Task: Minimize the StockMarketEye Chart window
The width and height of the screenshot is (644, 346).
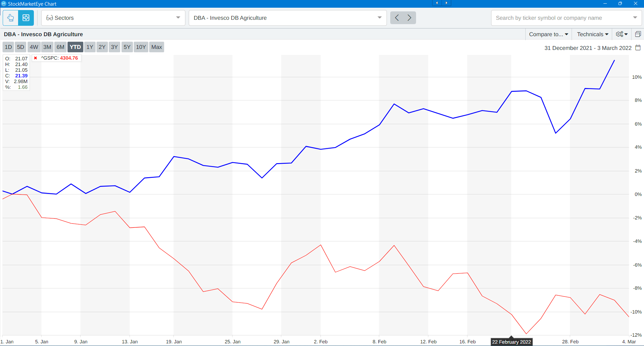Action: pos(605,4)
